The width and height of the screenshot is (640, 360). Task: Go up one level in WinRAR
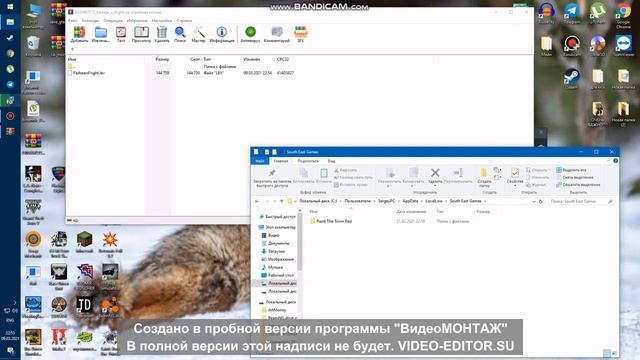click(73, 49)
